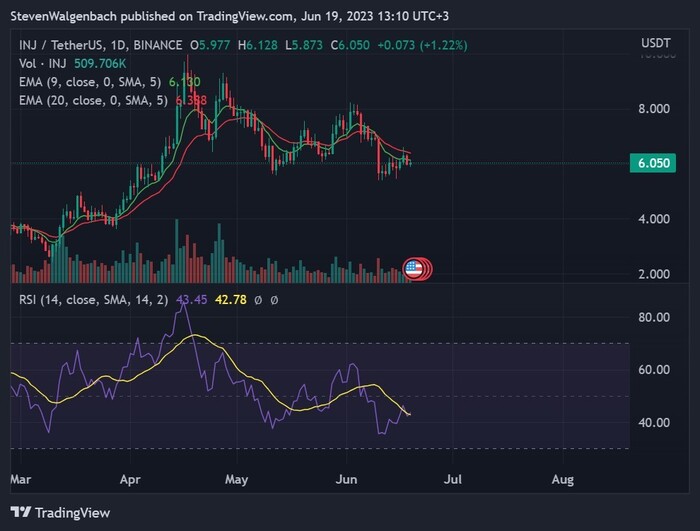Image resolution: width=700 pixels, height=531 pixels.
Task: Select the EMA (20, close, 0, SMA, 5) legend
Action: click(93, 100)
